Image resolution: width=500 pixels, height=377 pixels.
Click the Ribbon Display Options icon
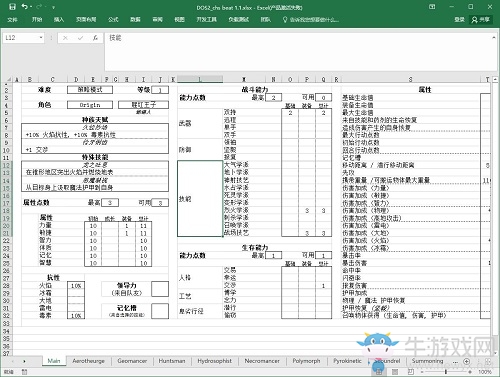[432, 7]
